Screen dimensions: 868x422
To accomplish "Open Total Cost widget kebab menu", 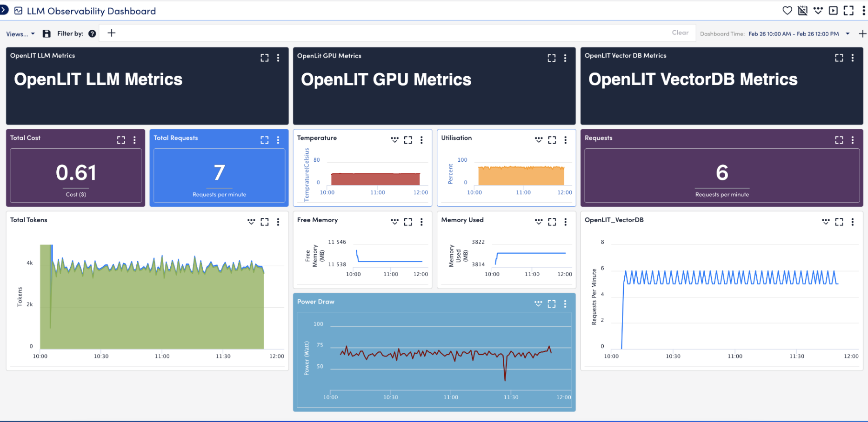I will [135, 140].
